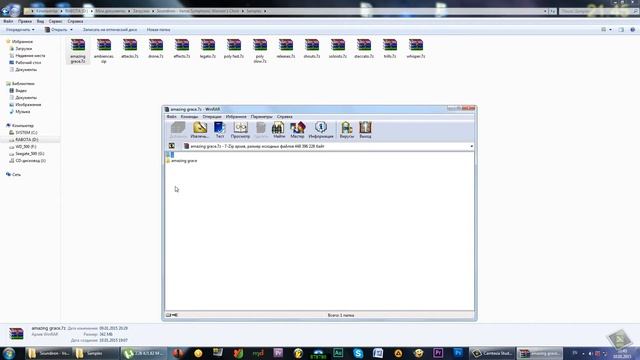Open the Упорядочить dropdown in Explorer
This screenshot has width=640, height=360.
point(20,30)
